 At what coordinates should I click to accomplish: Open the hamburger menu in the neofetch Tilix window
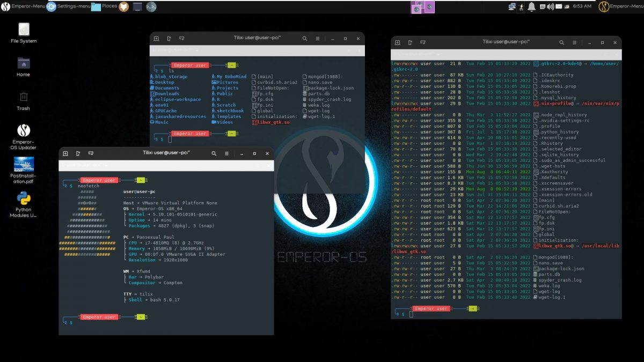227,153
